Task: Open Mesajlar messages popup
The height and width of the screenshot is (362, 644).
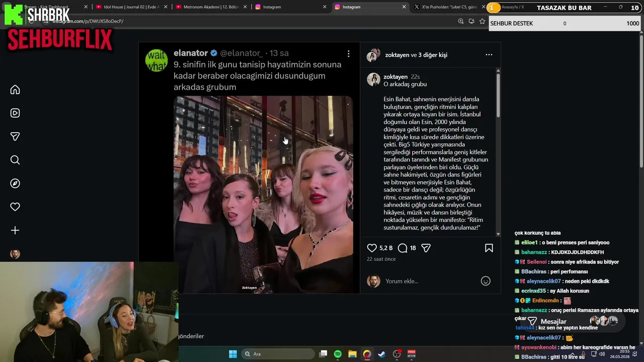Action: 574,321
